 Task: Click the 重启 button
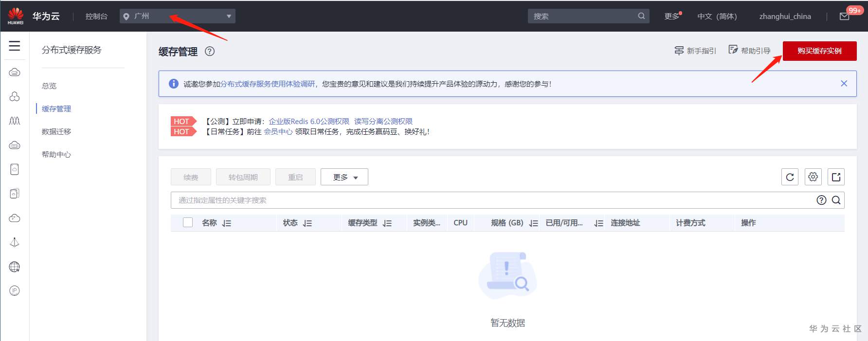click(x=295, y=177)
